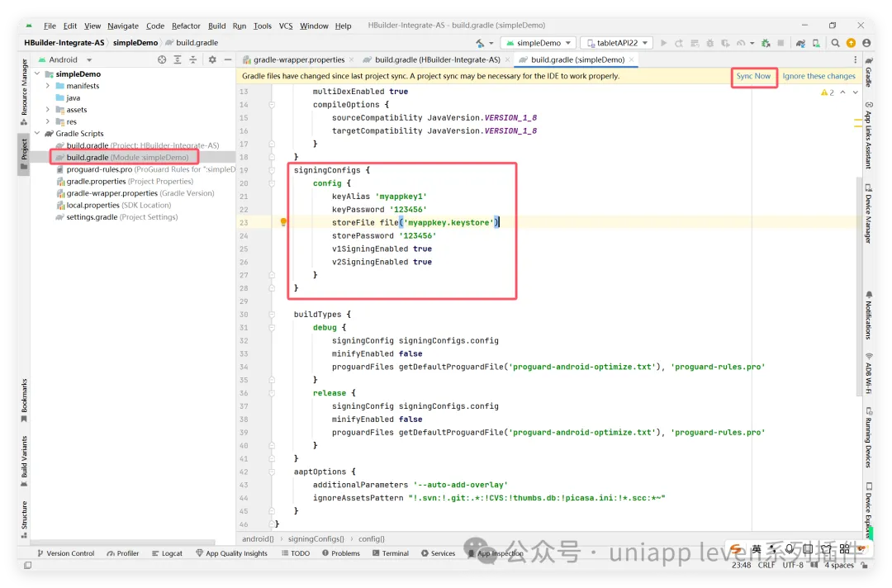The height and width of the screenshot is (588, 892).
Task: Toggle the Build Variants tool window
Action: click(24, 461)
